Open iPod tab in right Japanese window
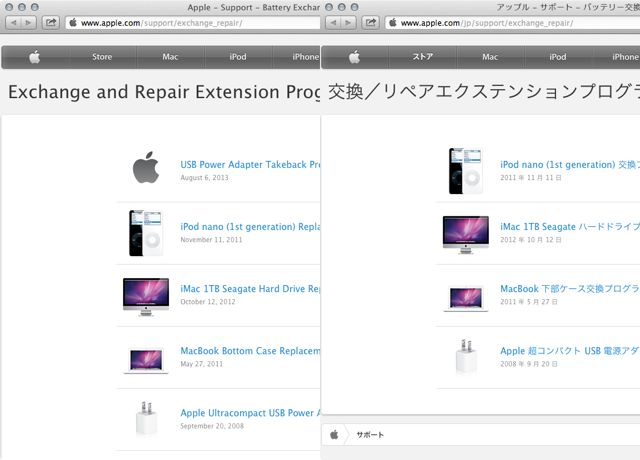The image size is (640, 460). coord(558,57)
